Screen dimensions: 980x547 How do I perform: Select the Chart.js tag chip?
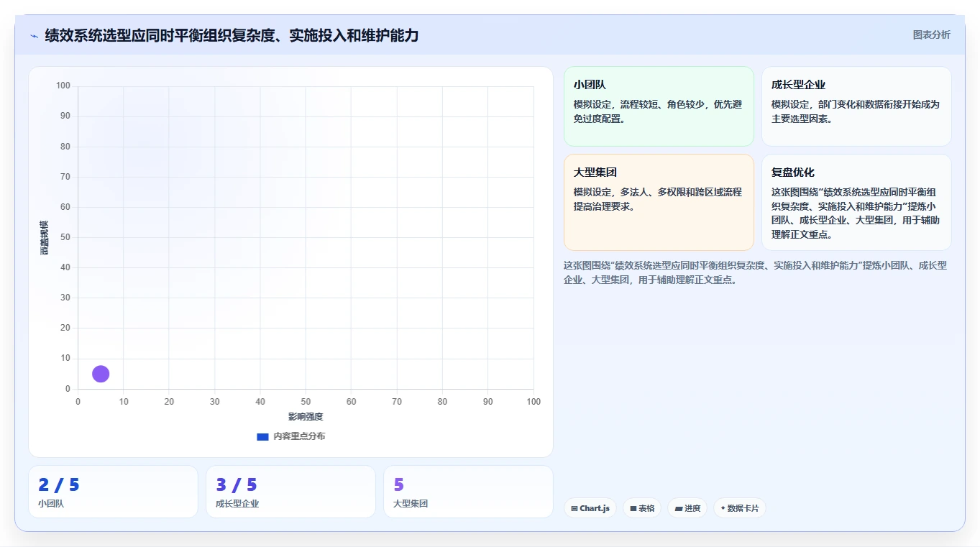590,508
